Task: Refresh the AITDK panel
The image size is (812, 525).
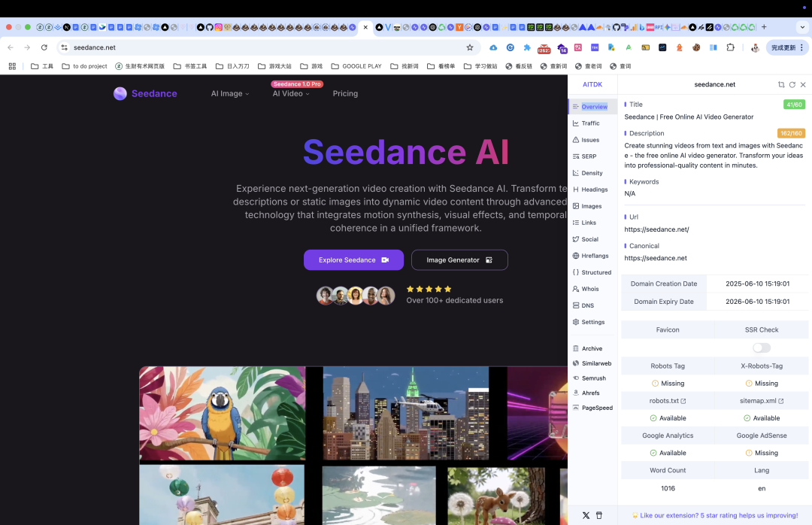Action: click(792, 84)
